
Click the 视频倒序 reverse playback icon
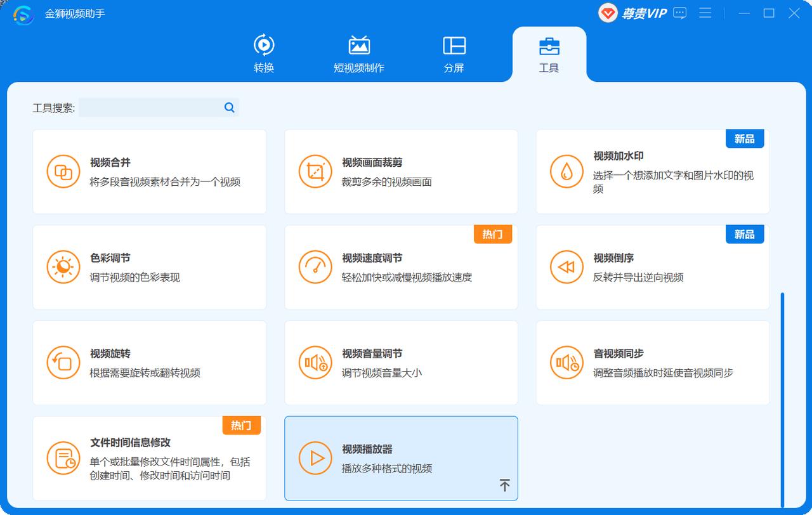pos(566,267)
